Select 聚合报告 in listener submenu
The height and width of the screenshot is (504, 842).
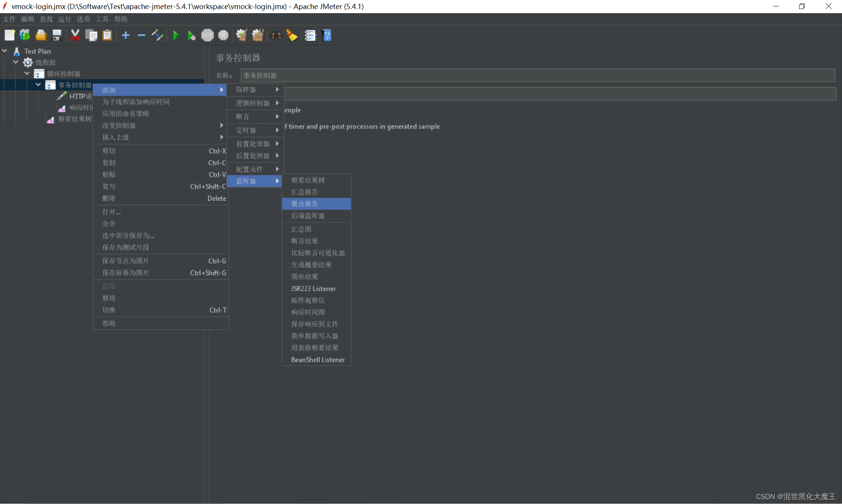(316, 204)
